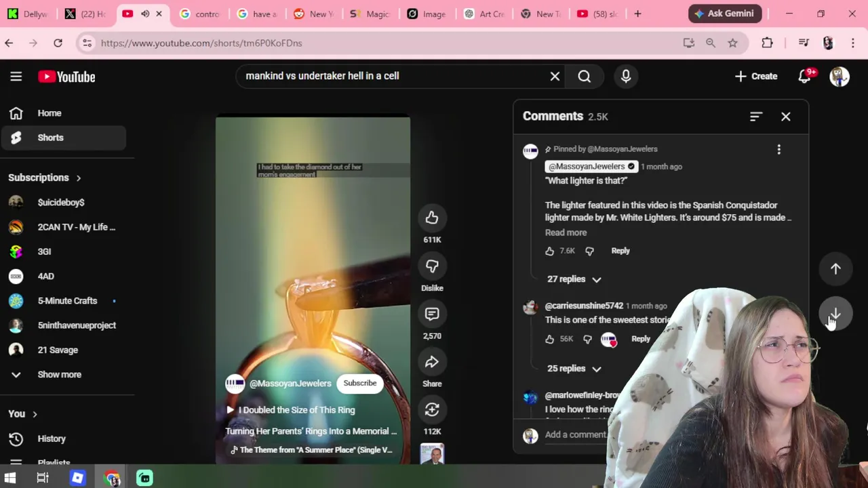The image size is (868, 488).
Task: Reply to carriesunshine5742 comment
Action: click(x=641, y=339)
